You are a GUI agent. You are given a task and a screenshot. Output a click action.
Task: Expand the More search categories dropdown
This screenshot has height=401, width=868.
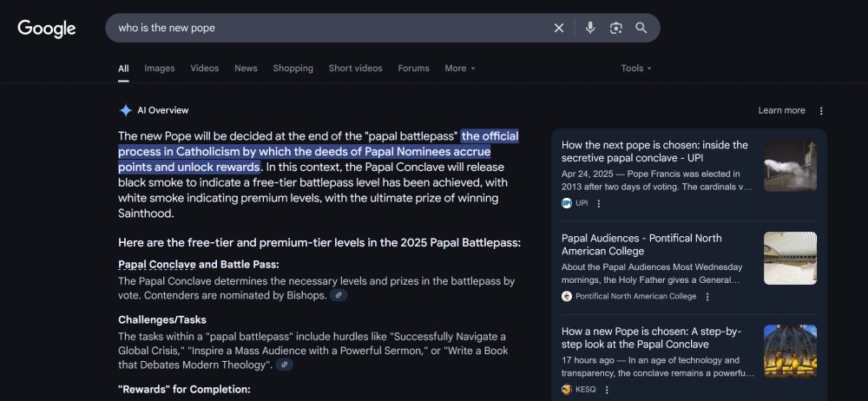pos(460,68)
